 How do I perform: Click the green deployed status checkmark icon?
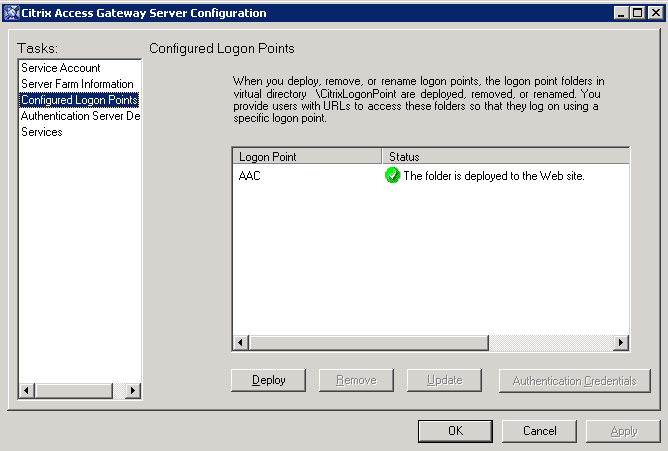[x=392, y=175]
